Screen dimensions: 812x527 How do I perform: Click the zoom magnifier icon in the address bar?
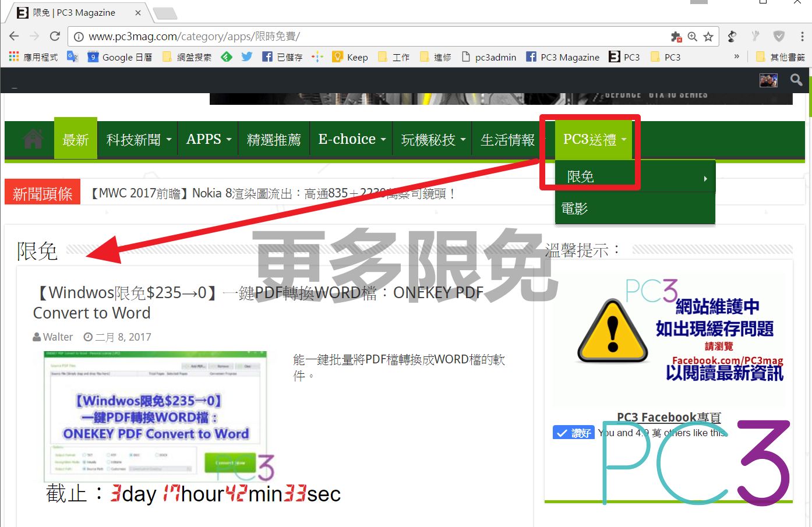(x=693, y=37)
